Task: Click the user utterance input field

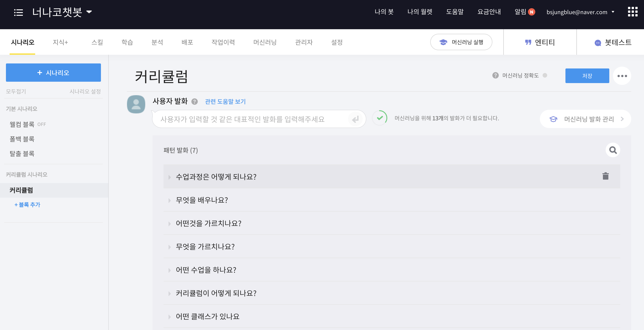Action: point(250,119)
